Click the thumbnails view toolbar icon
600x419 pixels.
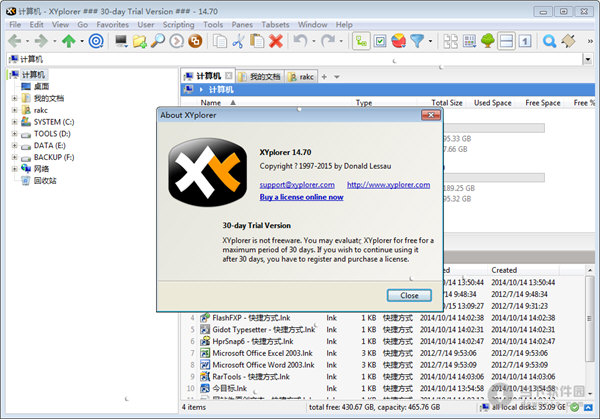450,41
